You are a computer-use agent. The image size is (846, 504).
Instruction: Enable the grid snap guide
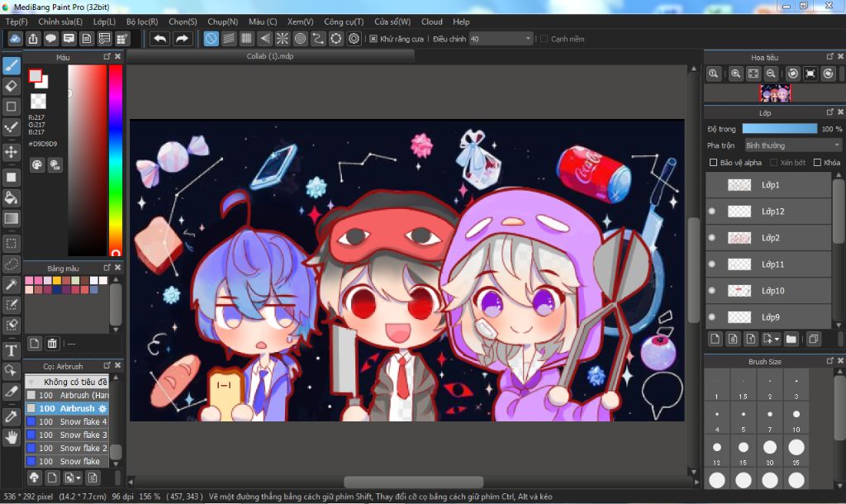click(246, 39)
